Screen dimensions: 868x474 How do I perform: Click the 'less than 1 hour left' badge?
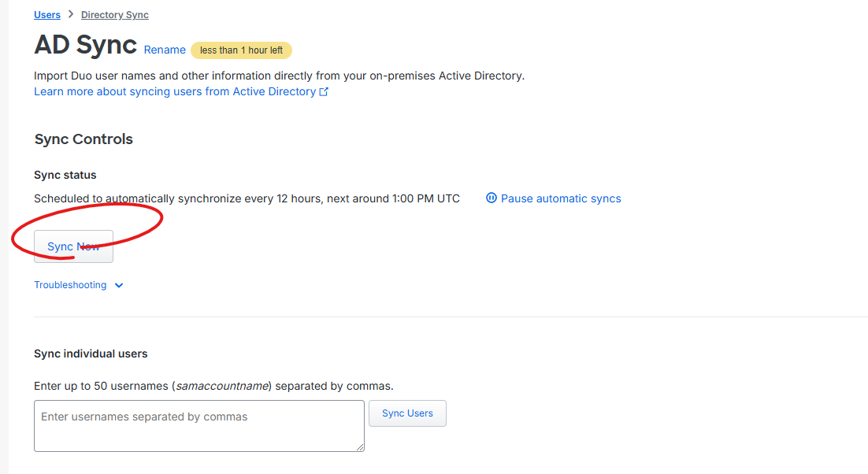(x=241, y=50)
